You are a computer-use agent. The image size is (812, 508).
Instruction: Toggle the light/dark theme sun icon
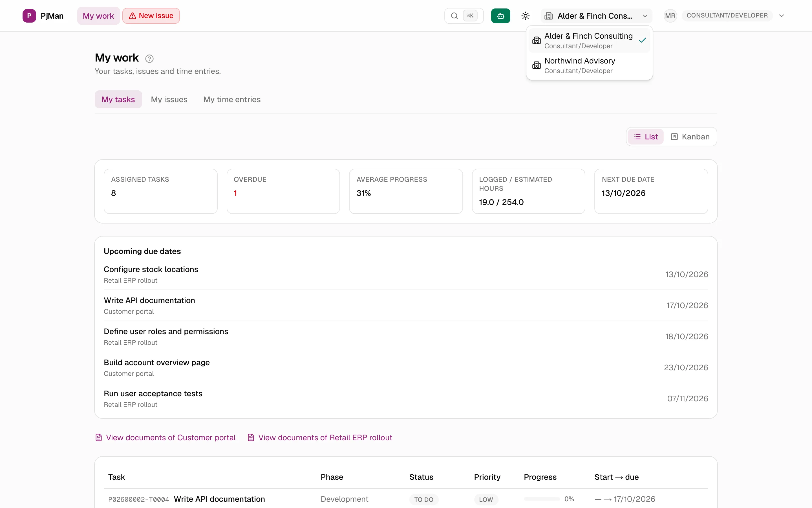tap(526, 16)
